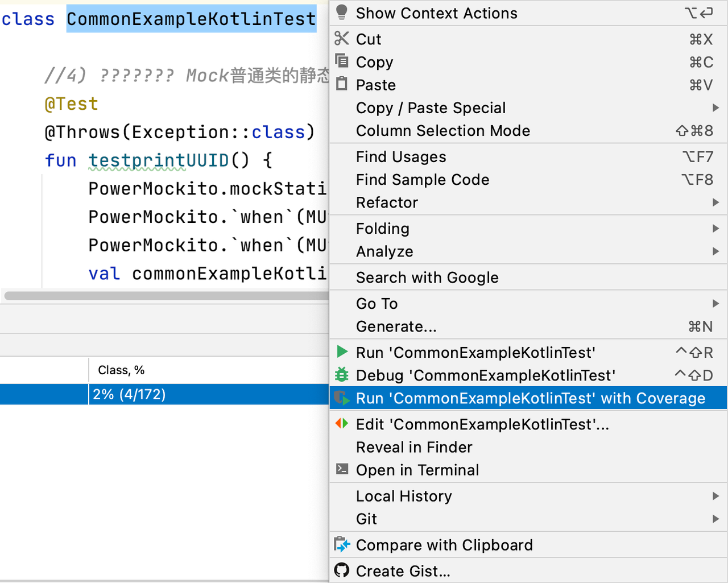
Task: Click the Paste clipboard icon
Action: point(341,84)
